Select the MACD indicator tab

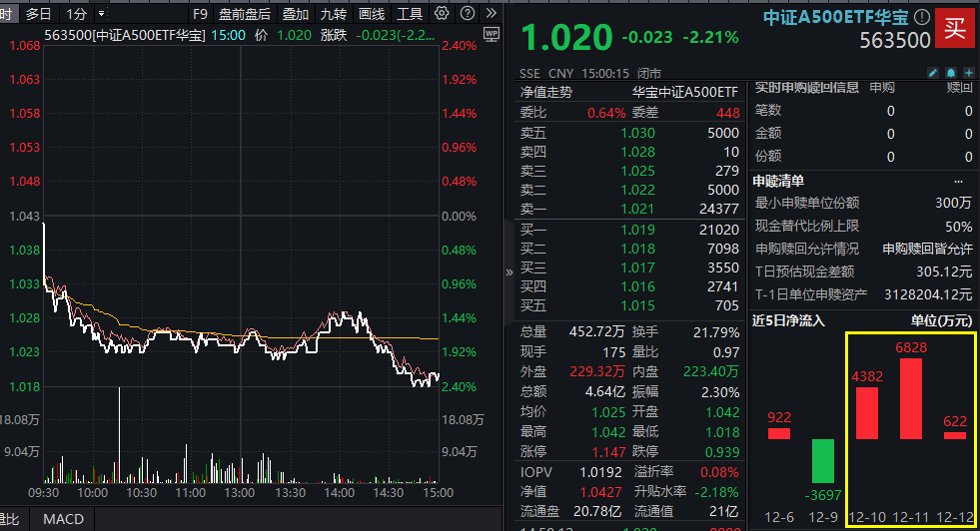63,519
